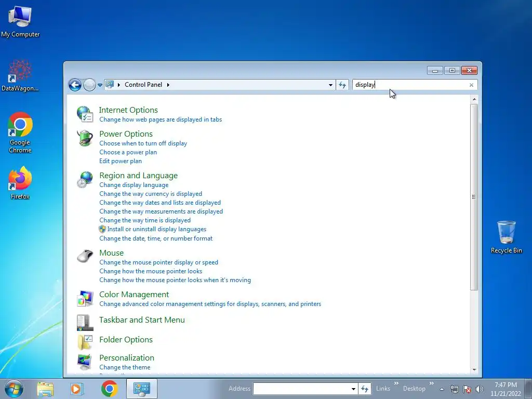Open Choose when to turn off display
Viewport: 532px width, 399px height.
(x=143, y=143)
